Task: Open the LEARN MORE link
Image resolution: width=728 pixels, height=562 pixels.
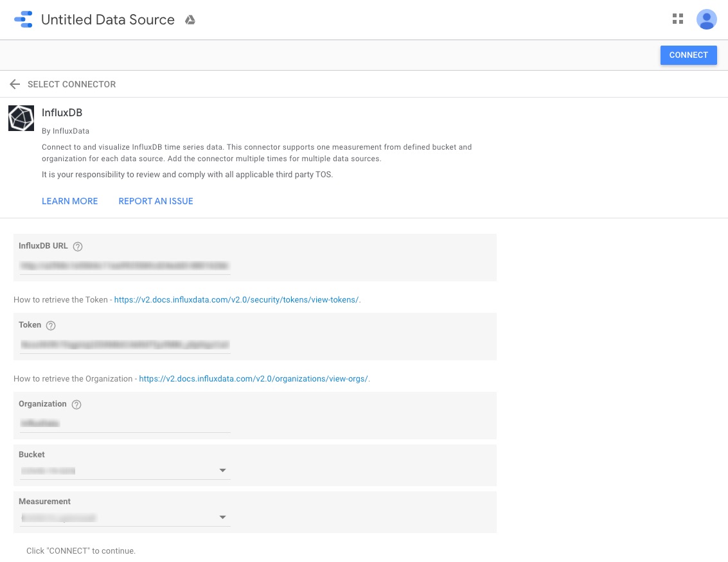Action: coord(69,201)
